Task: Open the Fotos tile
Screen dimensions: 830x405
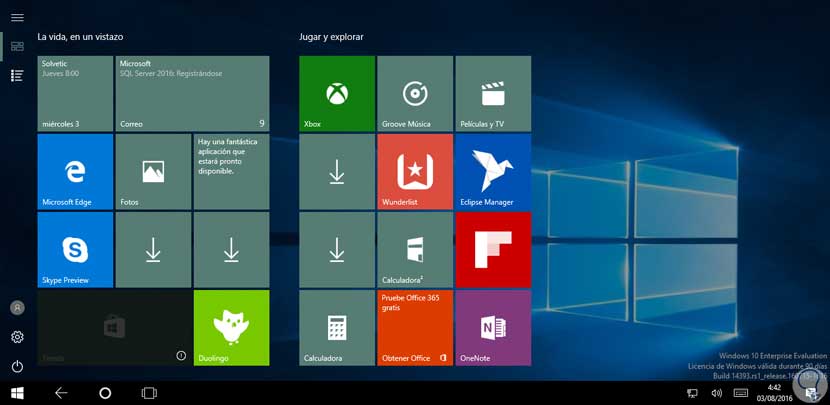Action: click(154, 172)
